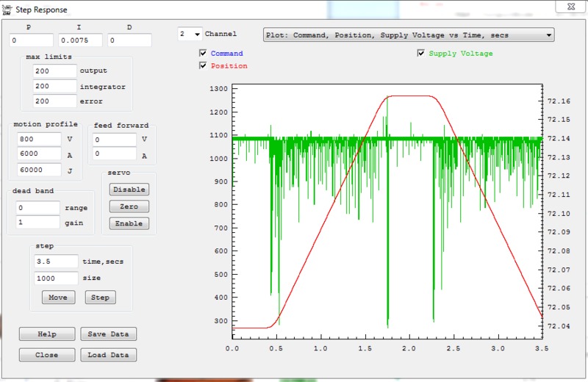The image size is (588, 382).
Task: Click the Move button
Action: click(x=58, y=298)
